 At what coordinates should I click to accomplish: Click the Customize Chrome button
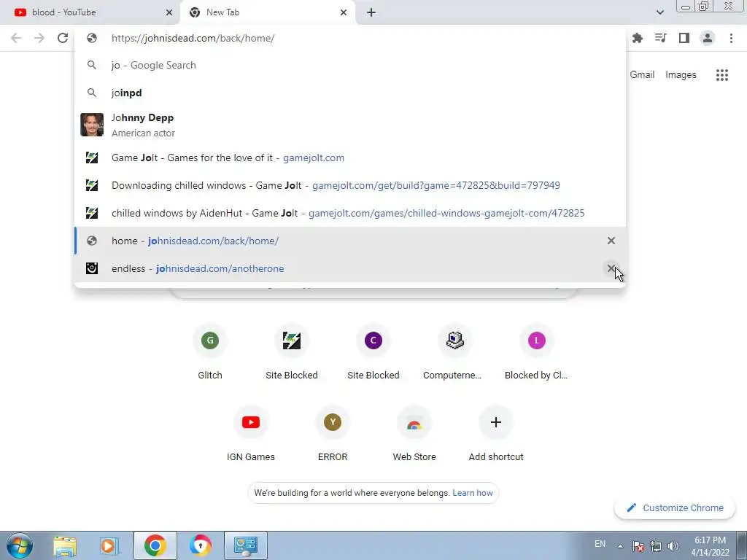click(x=675, y=508)
